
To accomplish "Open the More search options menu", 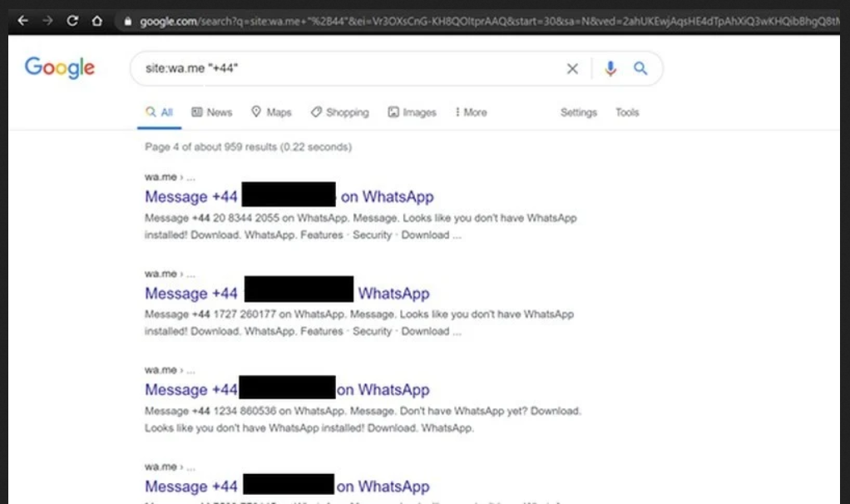I will click(471, 112).
